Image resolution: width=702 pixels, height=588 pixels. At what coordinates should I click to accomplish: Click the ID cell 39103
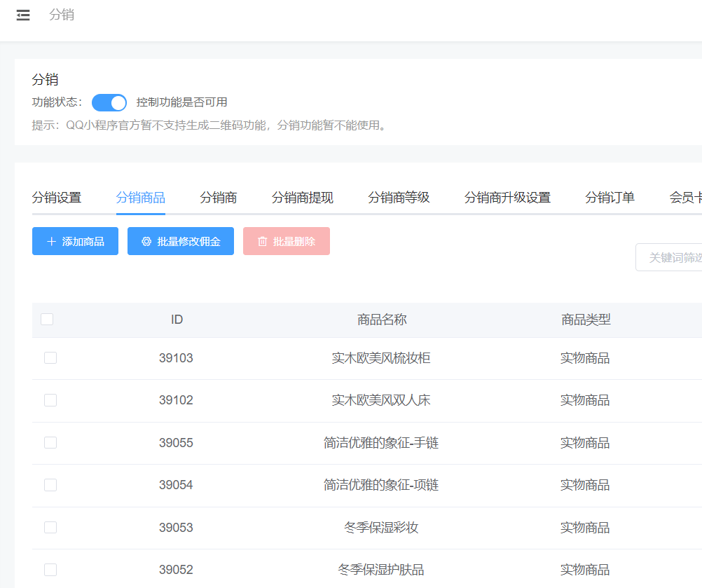[x=176, y=358]
